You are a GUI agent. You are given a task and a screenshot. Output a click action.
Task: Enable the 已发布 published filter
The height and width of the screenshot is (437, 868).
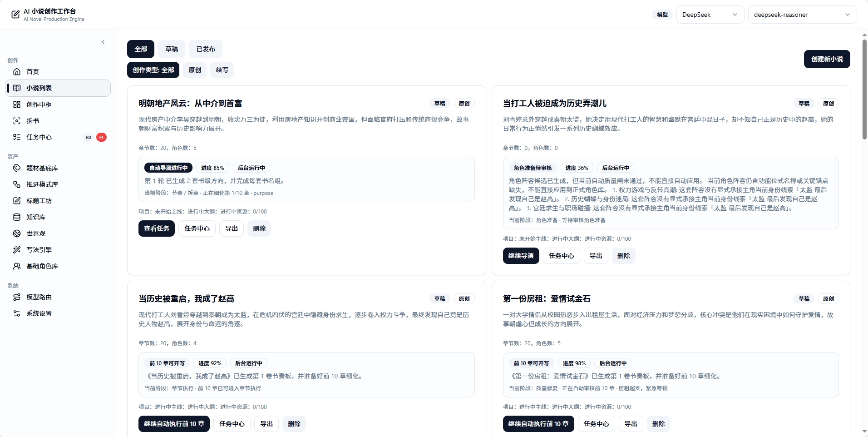[x=205, y=49]
